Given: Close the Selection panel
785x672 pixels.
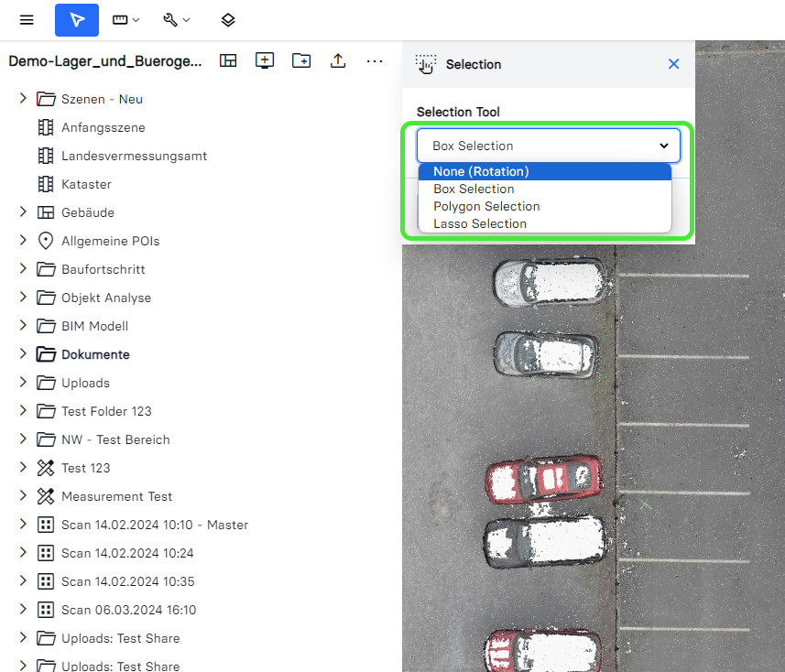Looking at the screenshot, I should 674,64.
